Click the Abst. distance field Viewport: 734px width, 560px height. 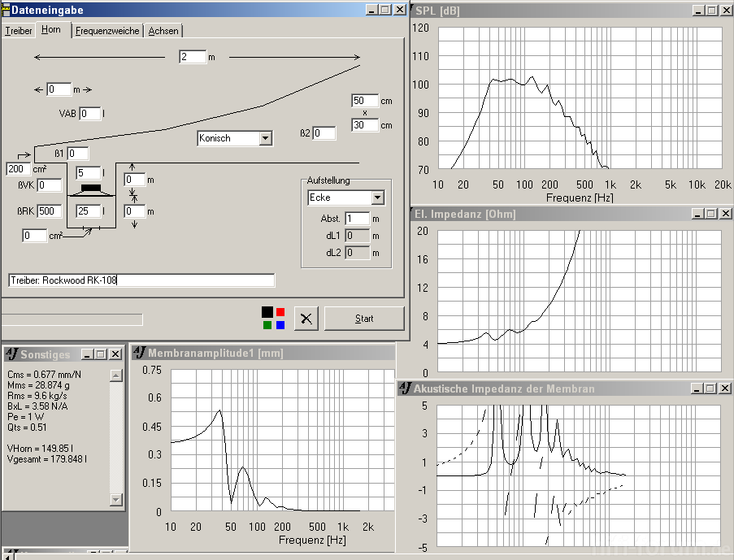[x=357, y=219]
